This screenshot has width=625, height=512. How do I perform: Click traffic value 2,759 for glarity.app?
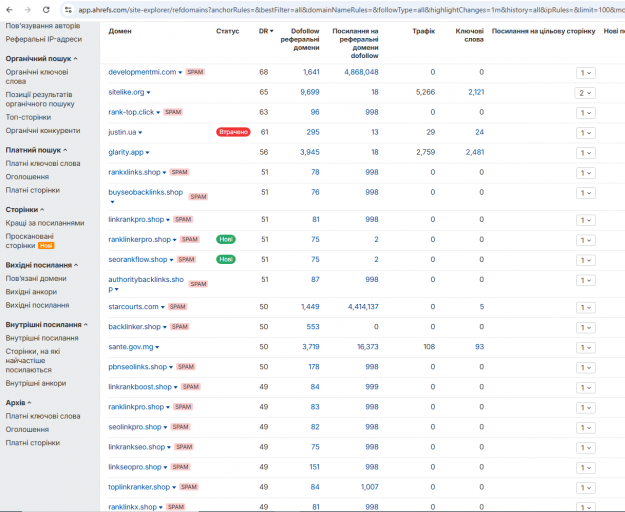[425, 152]
